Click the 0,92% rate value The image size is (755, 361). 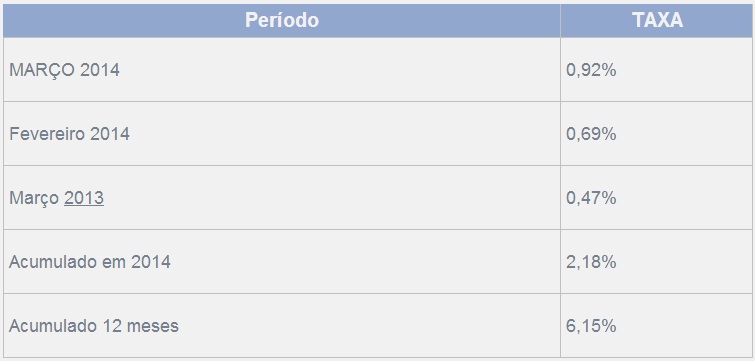click(591, 70)
